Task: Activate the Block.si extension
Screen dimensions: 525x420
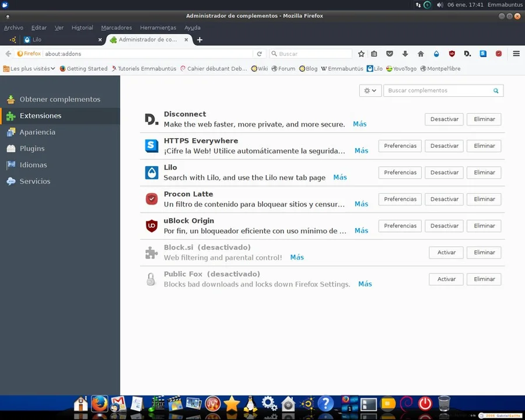Action: point(446,253)
